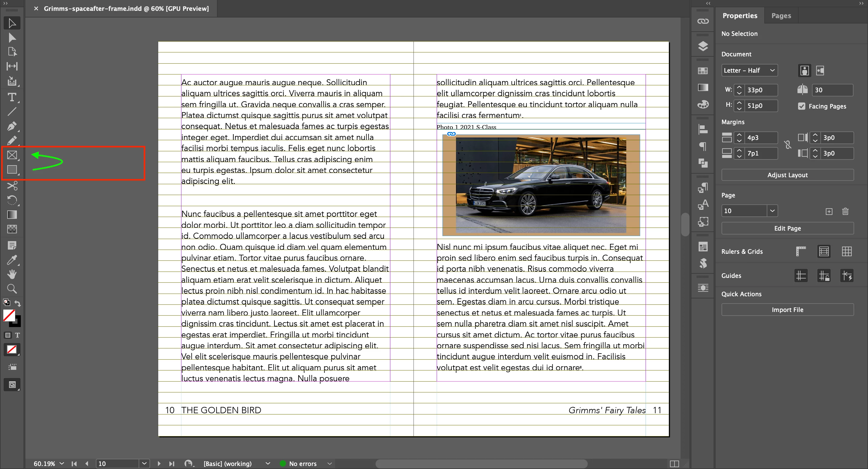Open the Letter - Half preset dropdown
This screenshot has width=868, height=469.
pos(749,71)
